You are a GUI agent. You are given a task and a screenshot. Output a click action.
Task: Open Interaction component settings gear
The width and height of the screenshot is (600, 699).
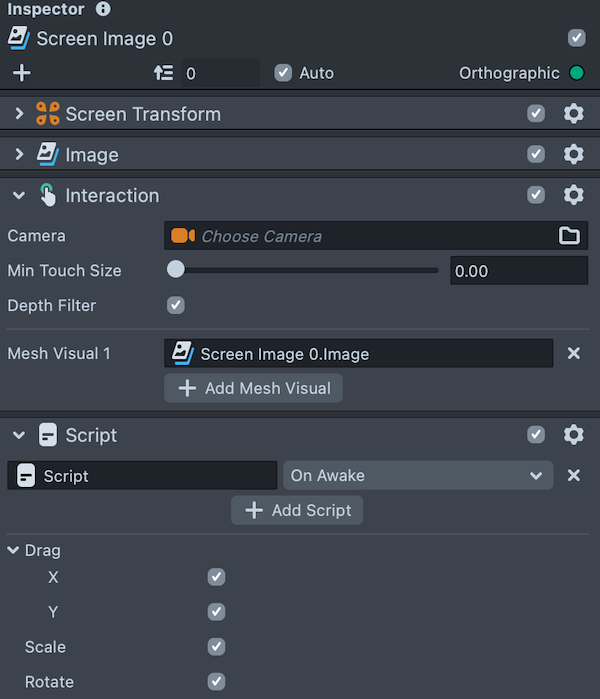tap(573, 195)
